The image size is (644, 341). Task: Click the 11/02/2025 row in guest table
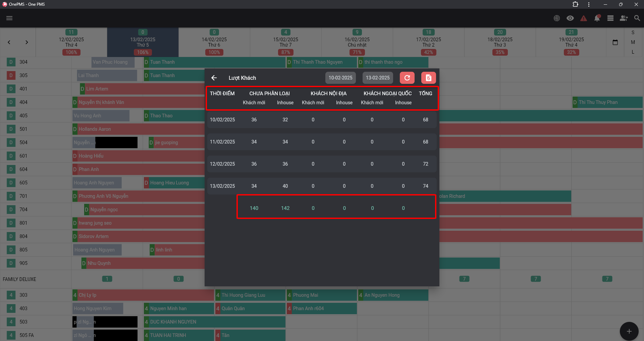322,142
